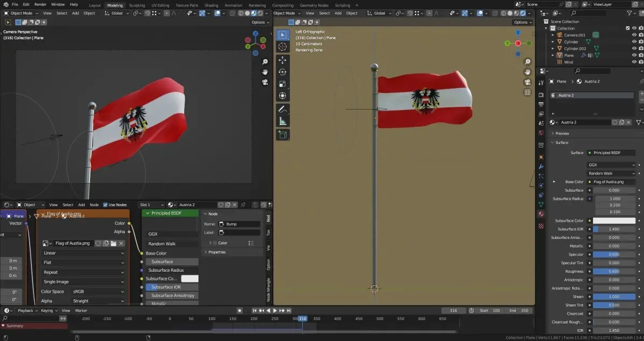Open the Render menu
644x341 pixels.
[40, 4]
